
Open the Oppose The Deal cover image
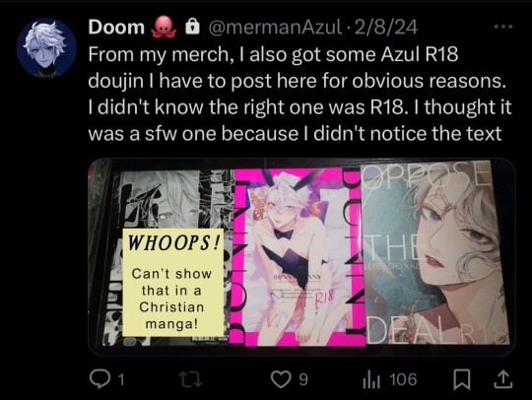(436, 253)
